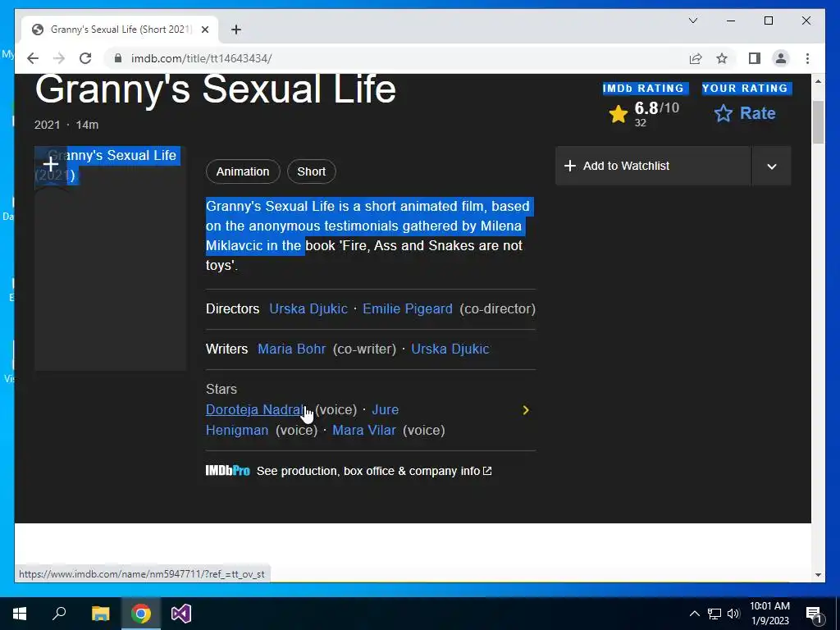840x630 pixels.
Task: Open director Urska Djukic's page
Action: pyautogui.click(x=308, y=309)
